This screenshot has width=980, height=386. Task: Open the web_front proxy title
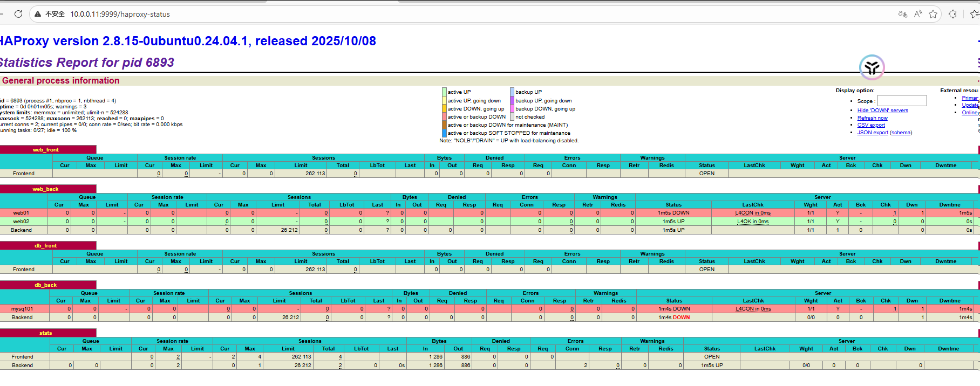point(46,150)
